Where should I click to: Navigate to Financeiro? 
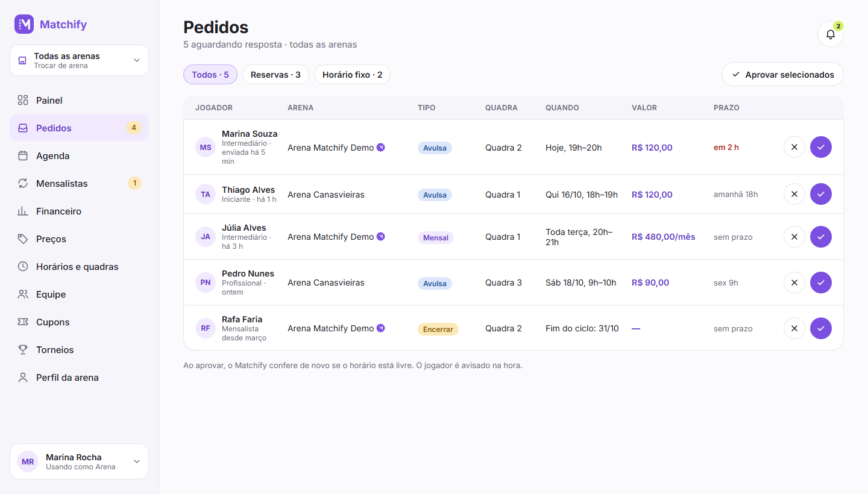pyautogui.click(x=79, y=211)
